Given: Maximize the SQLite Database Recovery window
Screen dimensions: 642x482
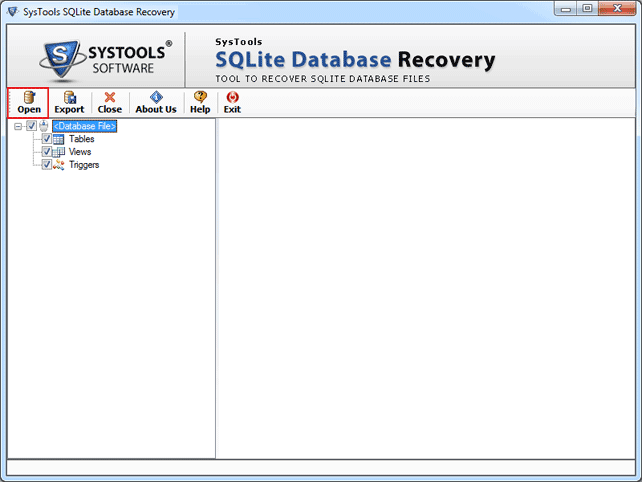Looking at the screenshot, I should pos(587,9).
